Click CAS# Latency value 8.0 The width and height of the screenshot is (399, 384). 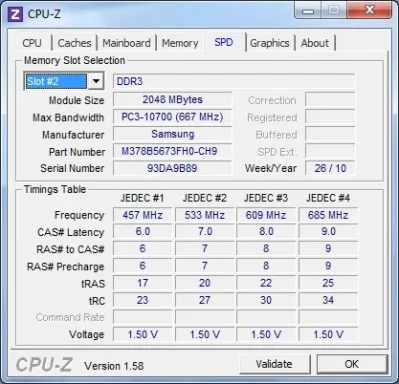click(x=266, y=232)
